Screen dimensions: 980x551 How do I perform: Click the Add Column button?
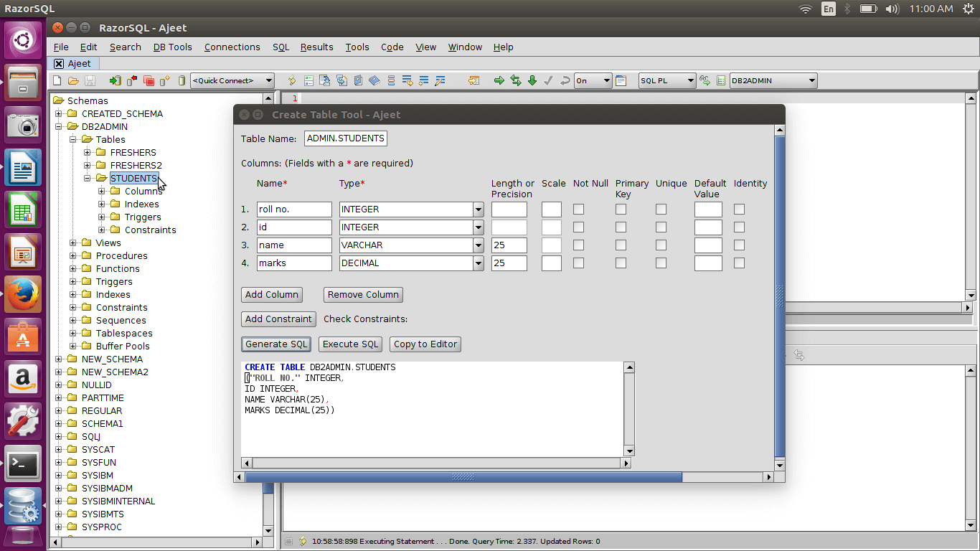pos(271,295)
